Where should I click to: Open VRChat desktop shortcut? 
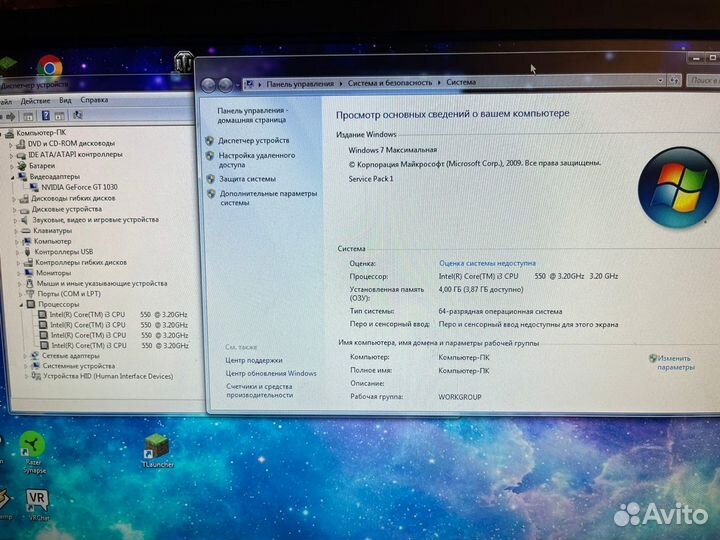38,505
